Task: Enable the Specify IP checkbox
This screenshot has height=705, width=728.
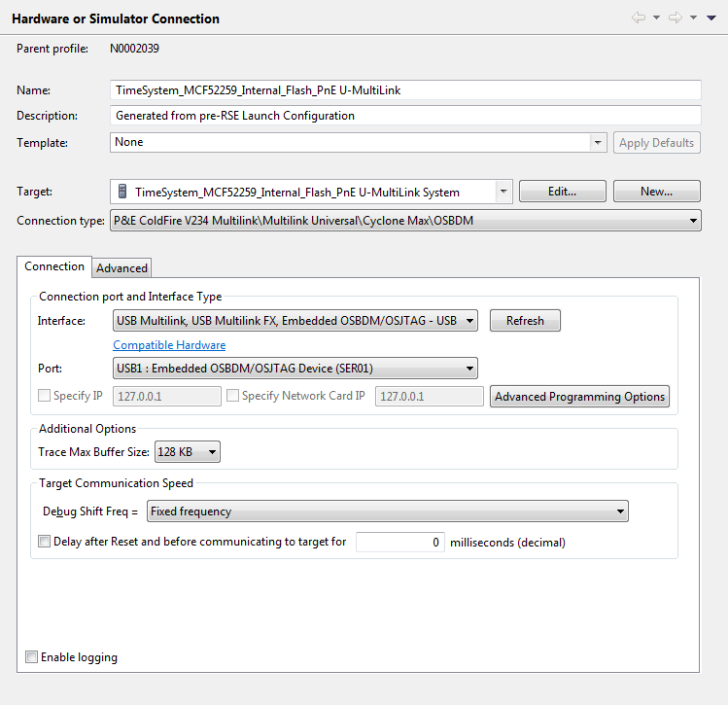Action: pos(44,396)
